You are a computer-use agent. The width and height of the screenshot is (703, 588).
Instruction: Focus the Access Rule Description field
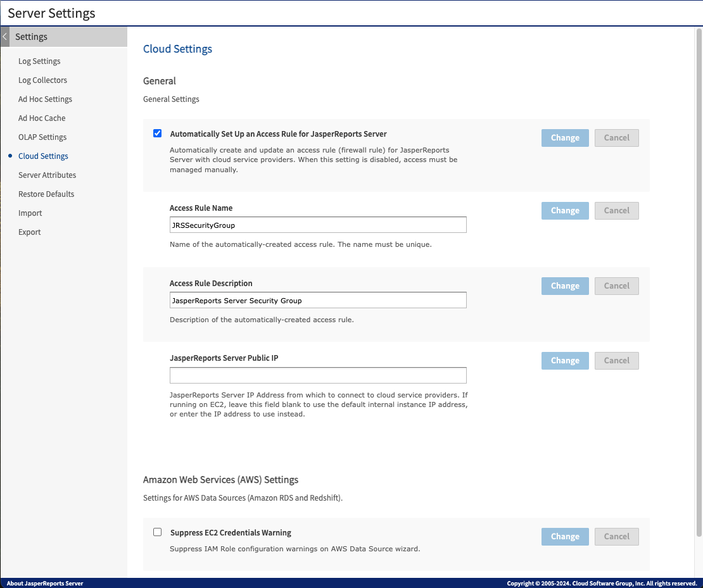pos(318,300)
